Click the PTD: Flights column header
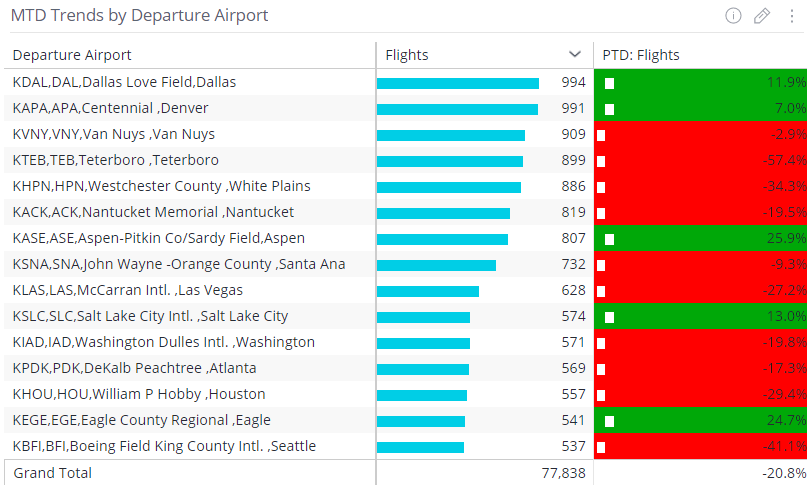 (641, 55)
